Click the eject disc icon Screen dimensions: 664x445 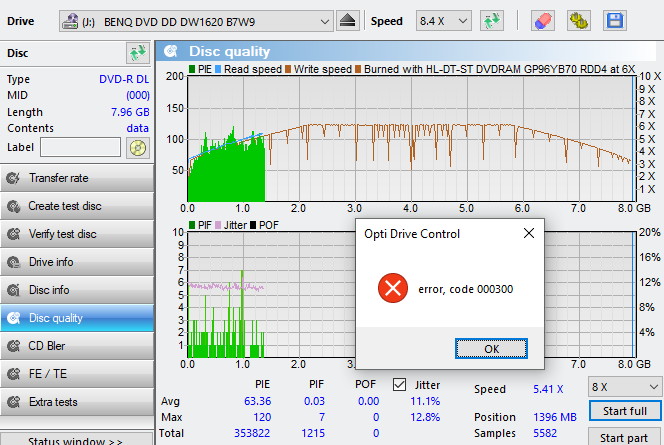click(349, 21)
